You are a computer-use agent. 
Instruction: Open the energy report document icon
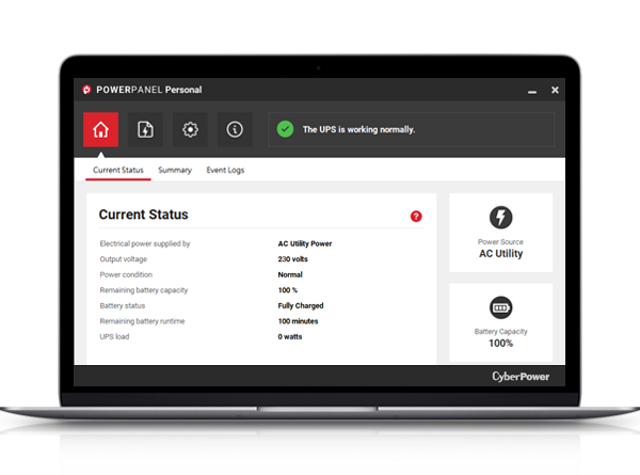pyautogui.click(x=145, y=129)
